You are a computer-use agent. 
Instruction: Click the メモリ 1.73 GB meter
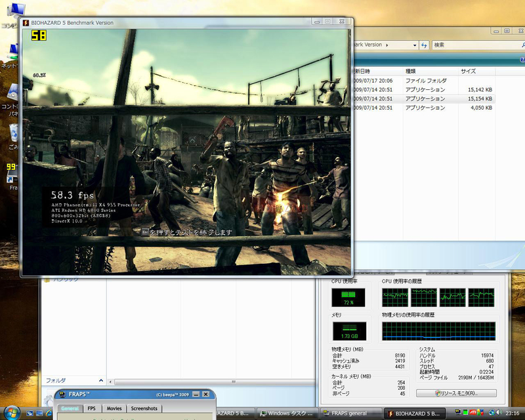click(349, 331)
